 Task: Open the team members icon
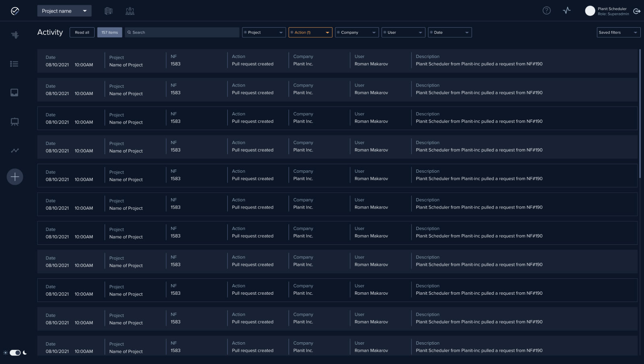coord(130,11)
